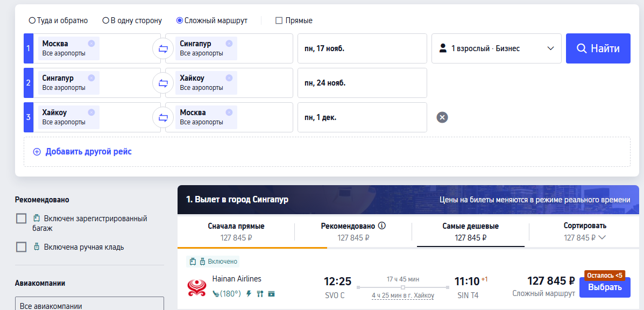
Task: Swap Хайкоу and Москва in route 3
Action: (163, 117)
